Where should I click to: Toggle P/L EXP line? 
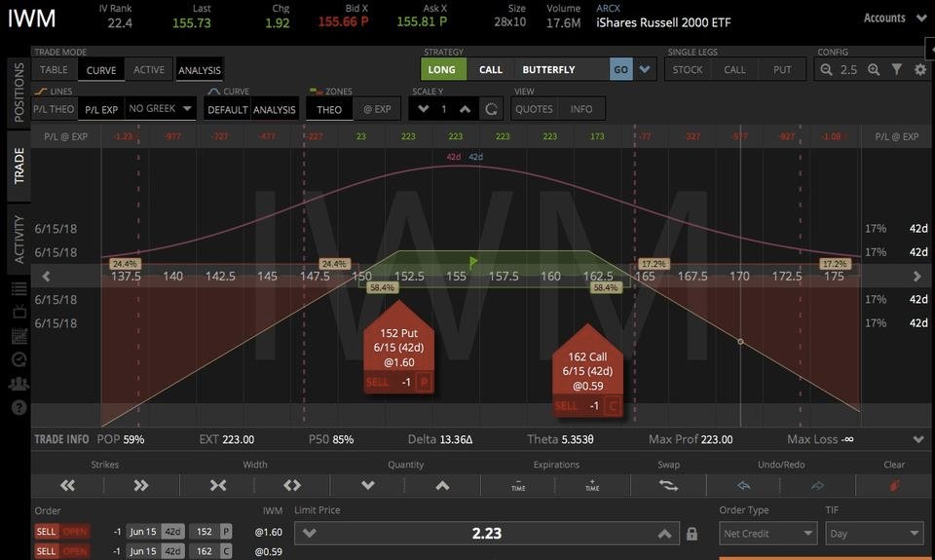point(101,109)
